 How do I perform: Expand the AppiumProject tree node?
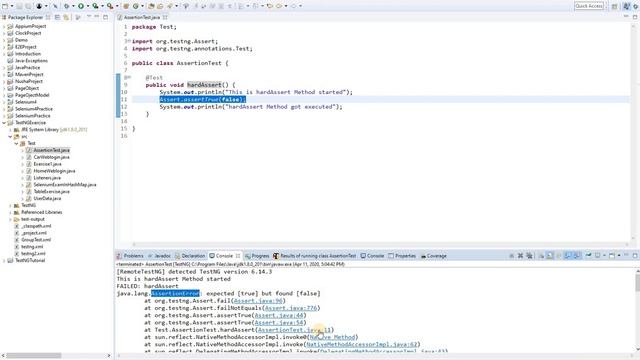pos(4,26)
